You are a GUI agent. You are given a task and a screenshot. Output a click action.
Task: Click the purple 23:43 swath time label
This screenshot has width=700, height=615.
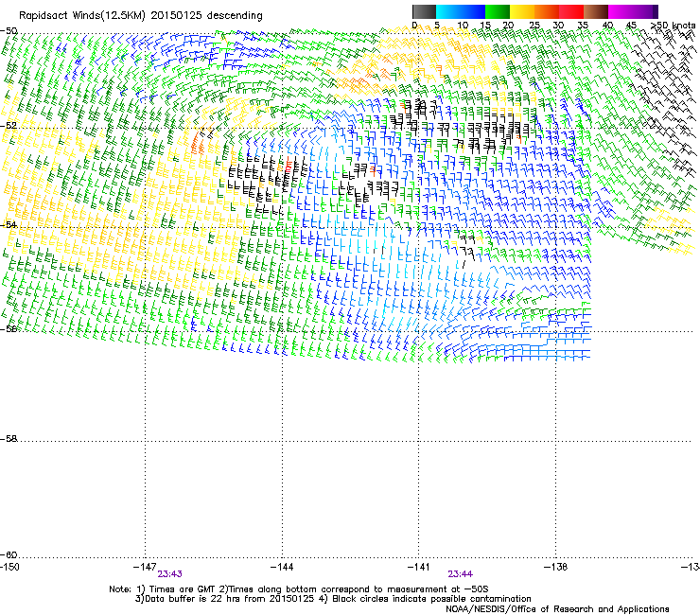coord(169,574)
